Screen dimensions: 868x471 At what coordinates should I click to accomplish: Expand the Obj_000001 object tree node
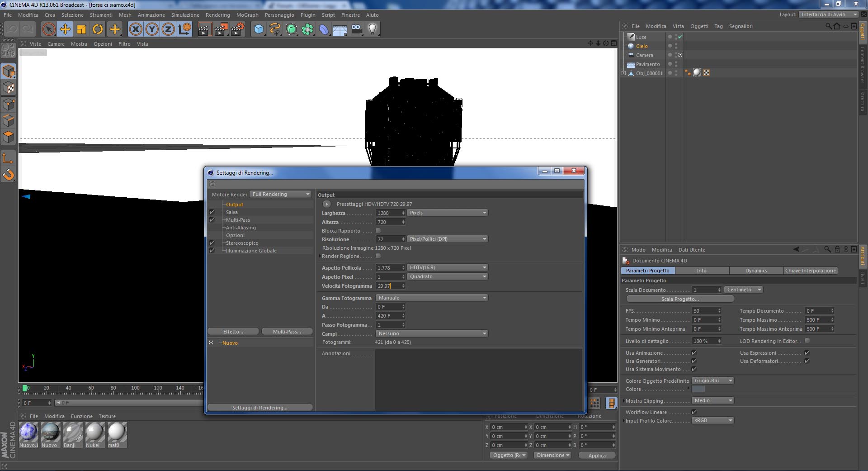point(624,73)
